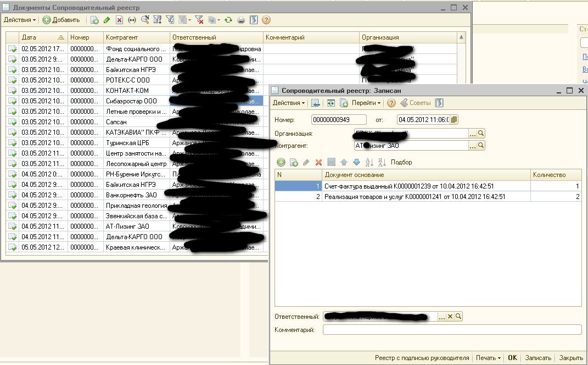
Task: Open the calendar next to the date field
Action: (453, 120)
